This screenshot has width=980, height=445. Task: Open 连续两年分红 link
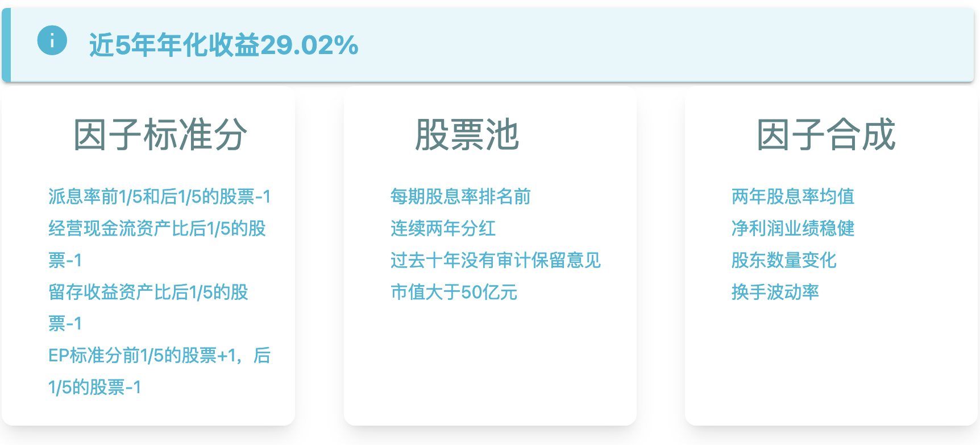(x=443, y=228)
